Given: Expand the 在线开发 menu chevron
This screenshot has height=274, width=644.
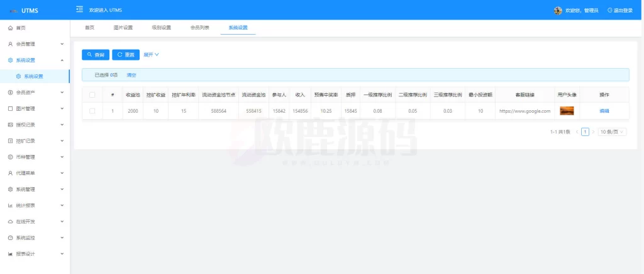Looking at the screenshot, I should [x=62, y=222].
